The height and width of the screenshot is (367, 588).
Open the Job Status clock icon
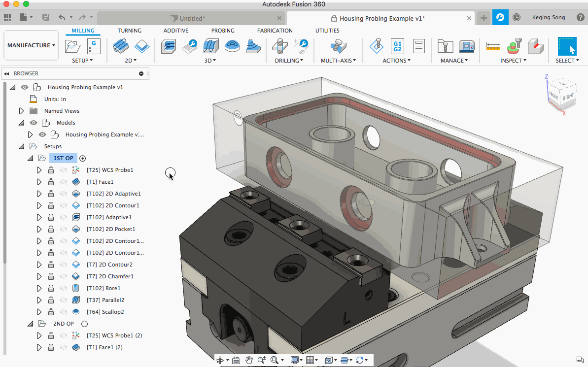(x=517, y=18)
